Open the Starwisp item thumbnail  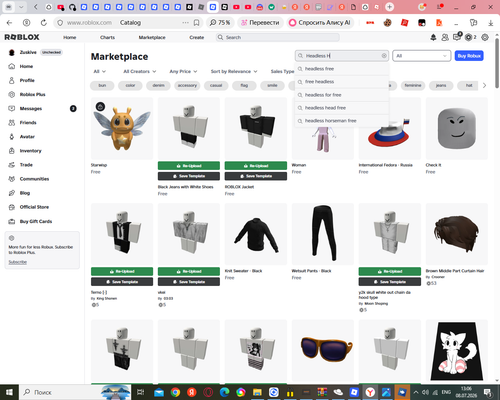tap(122, 128)
